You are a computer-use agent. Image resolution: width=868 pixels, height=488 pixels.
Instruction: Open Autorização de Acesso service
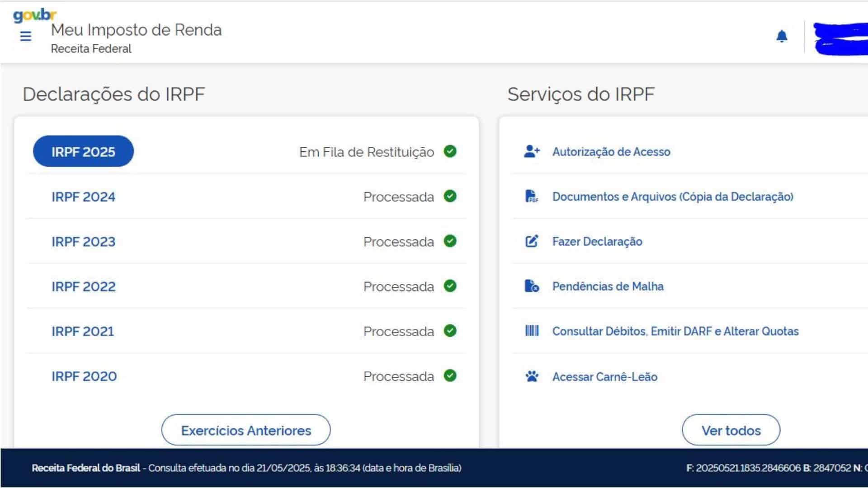[x=611, y=152]
